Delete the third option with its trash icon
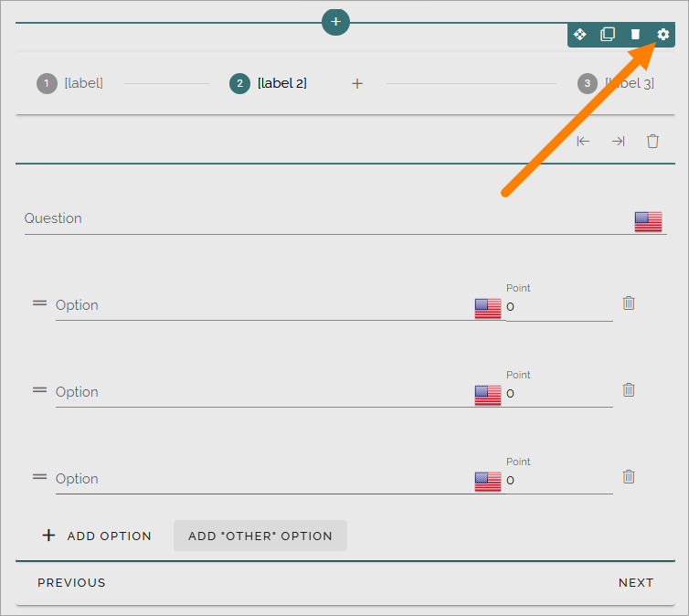 pyautogui.click(x=629, y=477)
